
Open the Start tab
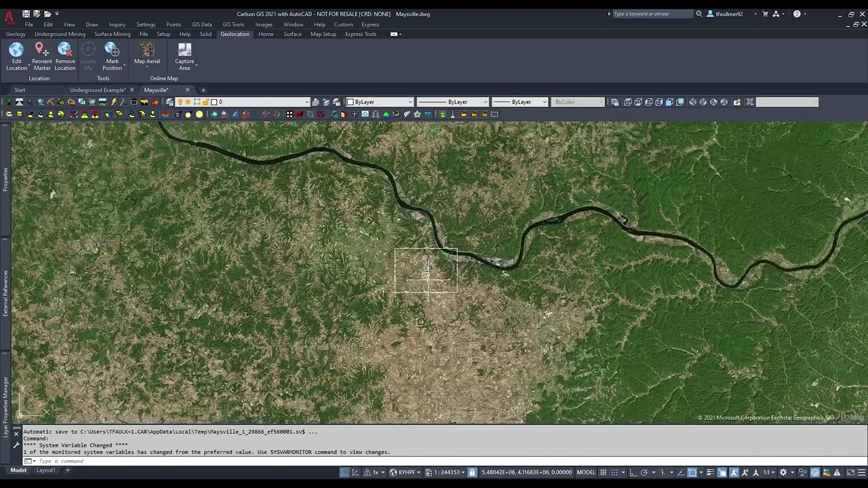20,90
